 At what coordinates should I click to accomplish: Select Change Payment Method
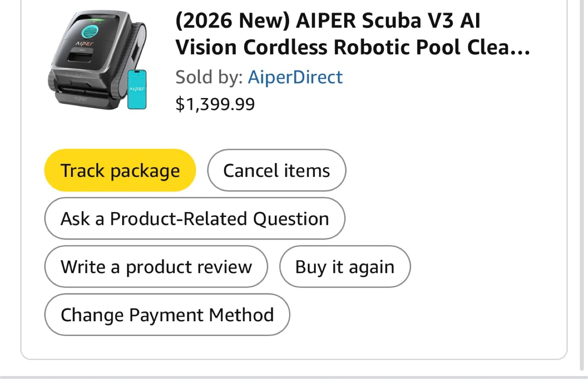pyautogui.click(x=167, y=315)
